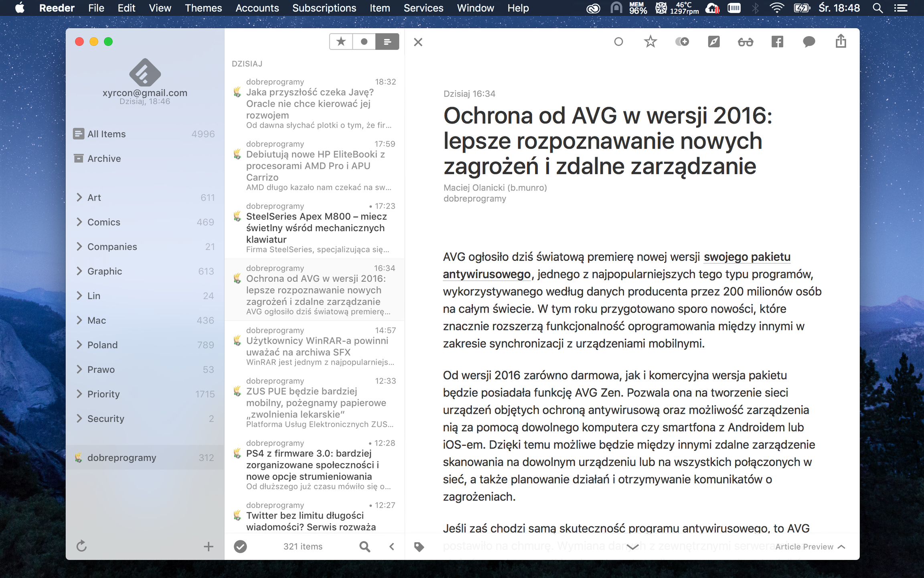The width and height of the screenshot is (924, 578).
Task: Click the battery status icon
Action: pyautogui.click(x=802, y=8)
